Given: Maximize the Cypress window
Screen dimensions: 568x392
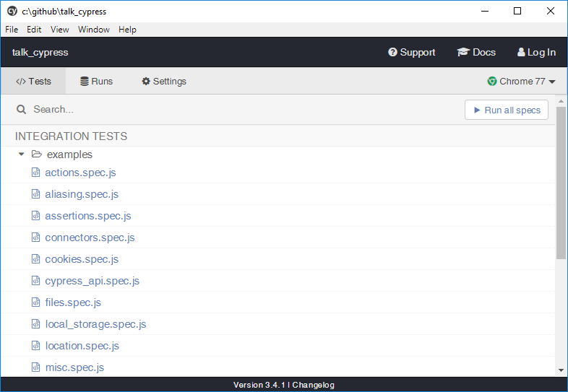Looking at the screenshot, I should [x=517, y=11].
